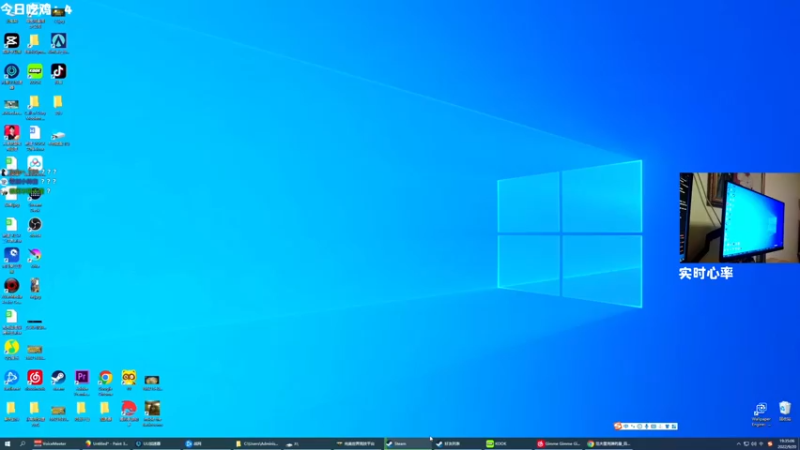Viewport: 800px width, 450px height.
Task: Click the webcam monitor thumbnail overlay
Action: click(x=740, y=218)
